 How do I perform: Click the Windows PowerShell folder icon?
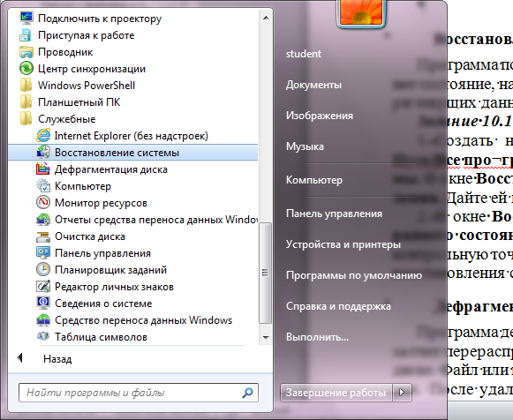26,86
